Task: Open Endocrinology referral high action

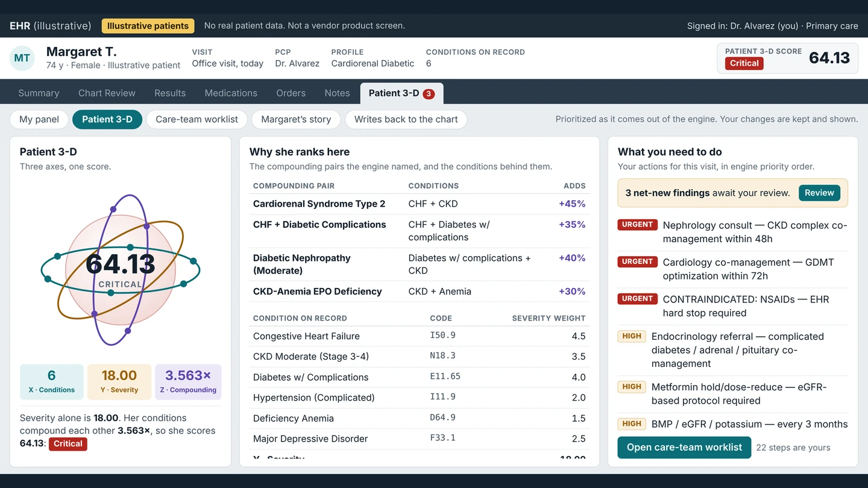Action: coord(732,350)
